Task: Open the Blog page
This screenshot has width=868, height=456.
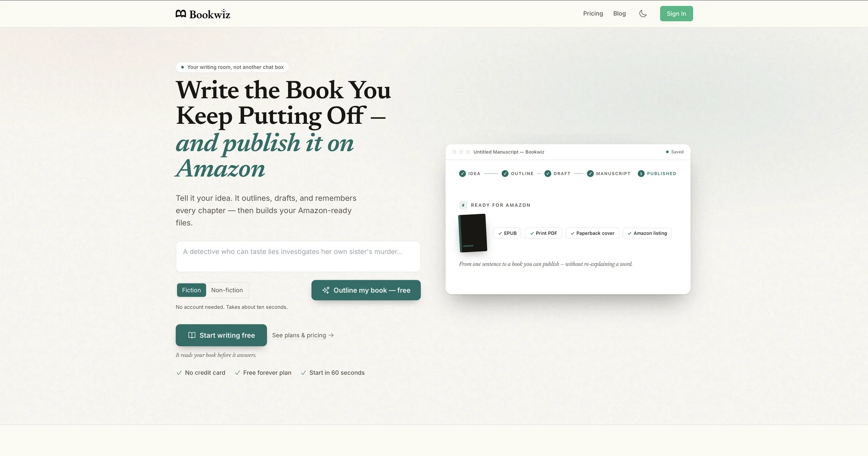Action: 619,14
